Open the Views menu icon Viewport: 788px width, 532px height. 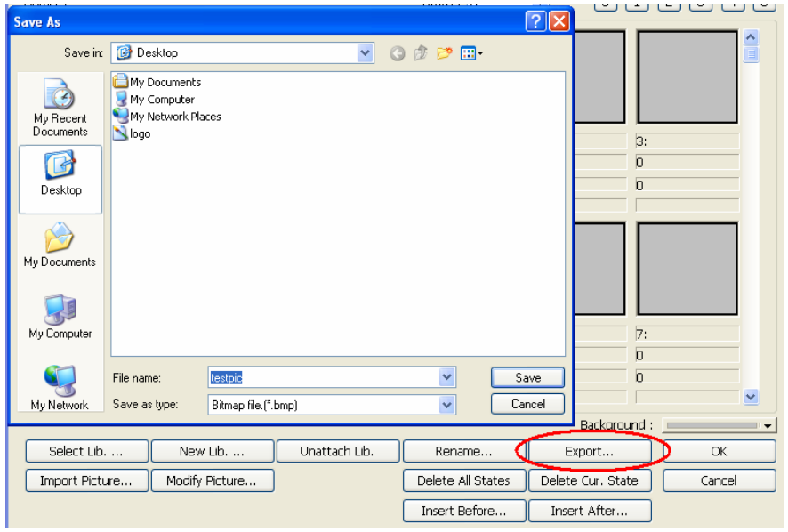(471, 52)
